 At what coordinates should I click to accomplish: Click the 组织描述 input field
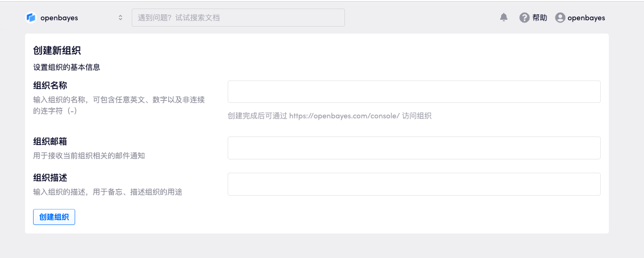click(x=414, y=184)
